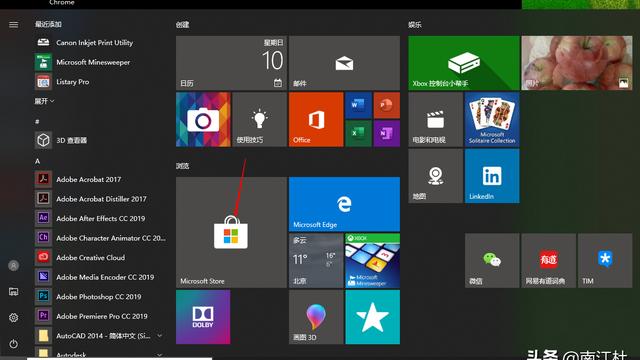Open the Maps (地图) tile

point(436,176)
